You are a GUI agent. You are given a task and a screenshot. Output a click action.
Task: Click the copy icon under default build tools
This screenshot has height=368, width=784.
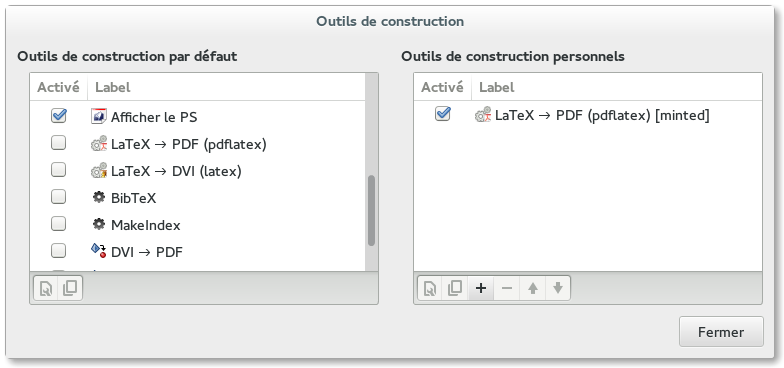70,288
